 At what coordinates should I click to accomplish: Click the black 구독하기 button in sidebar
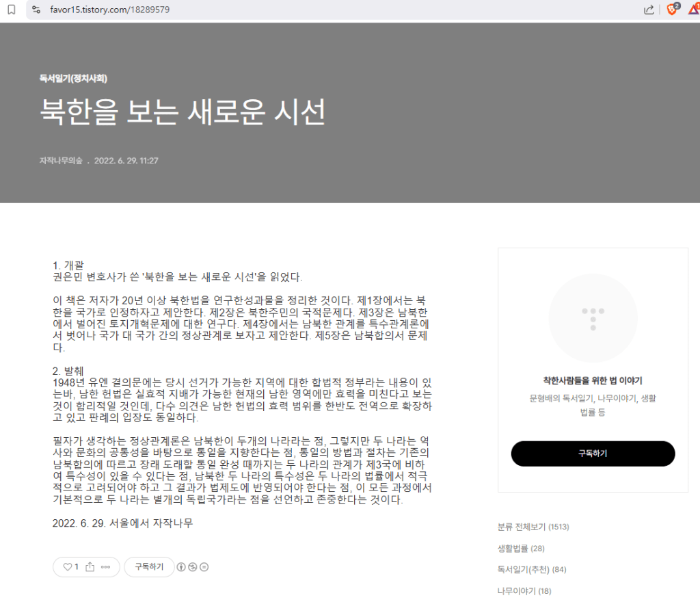[593, 454]
